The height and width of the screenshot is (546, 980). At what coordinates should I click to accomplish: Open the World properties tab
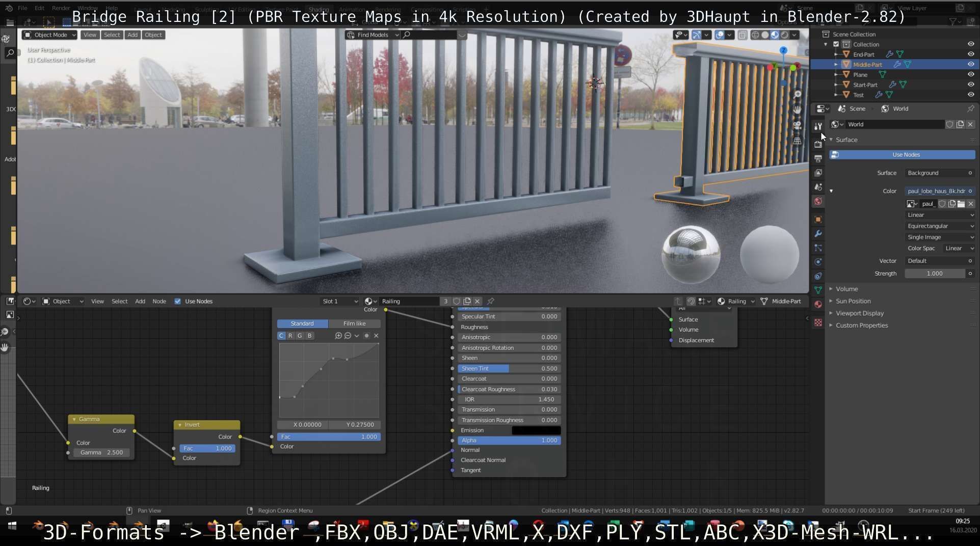tap(818, 201)
